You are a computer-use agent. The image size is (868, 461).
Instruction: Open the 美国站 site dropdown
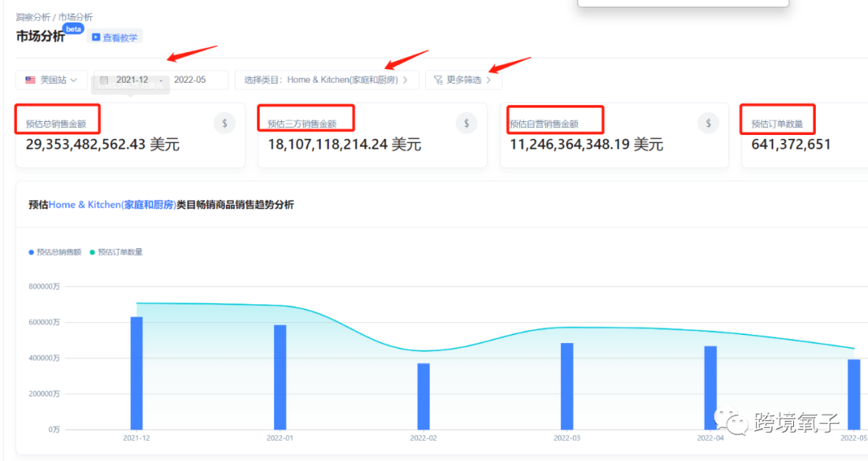tap(51, 80)
